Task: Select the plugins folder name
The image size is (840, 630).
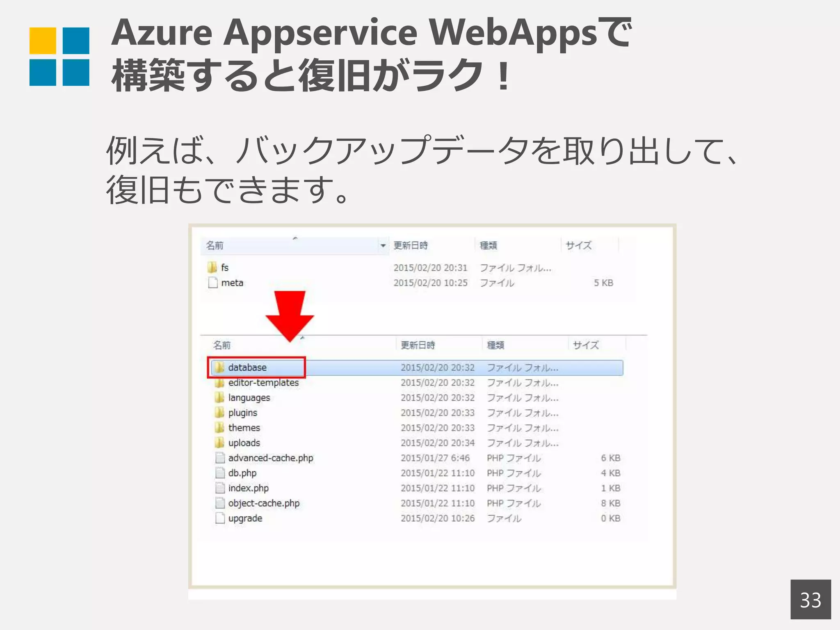Action: point(243,413)
